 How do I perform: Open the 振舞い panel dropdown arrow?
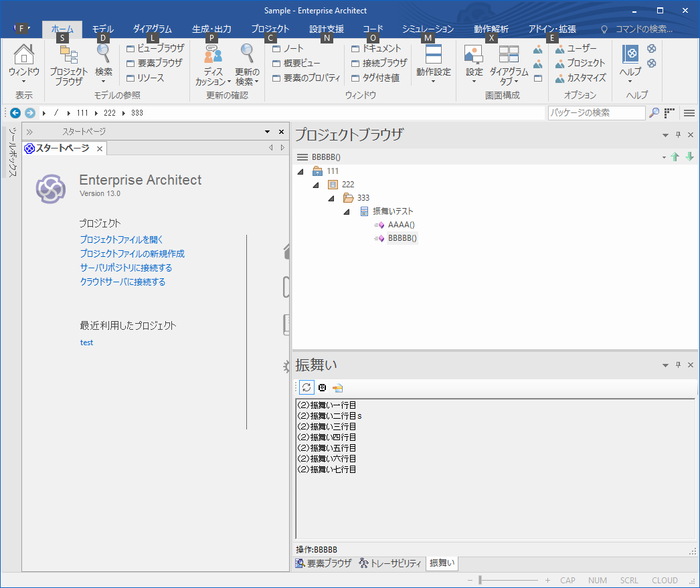[665, 365]
